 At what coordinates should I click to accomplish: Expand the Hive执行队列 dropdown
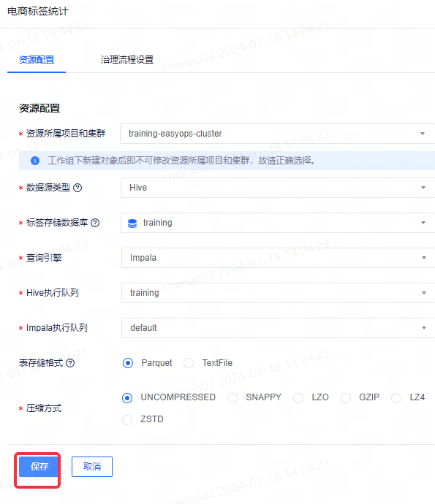tap(279, 293)
